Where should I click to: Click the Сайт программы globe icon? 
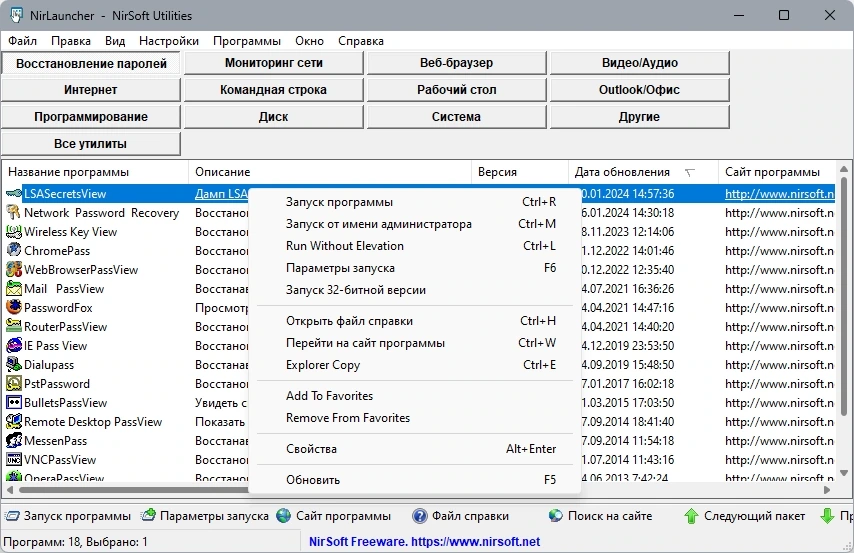(x=283, y=515)
